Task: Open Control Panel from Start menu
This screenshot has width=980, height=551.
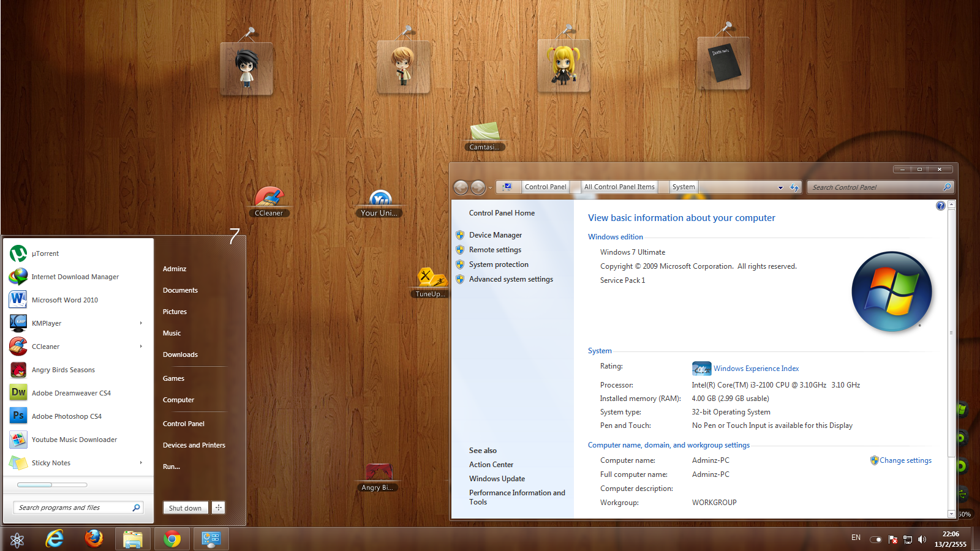Action: pos(183,424)
